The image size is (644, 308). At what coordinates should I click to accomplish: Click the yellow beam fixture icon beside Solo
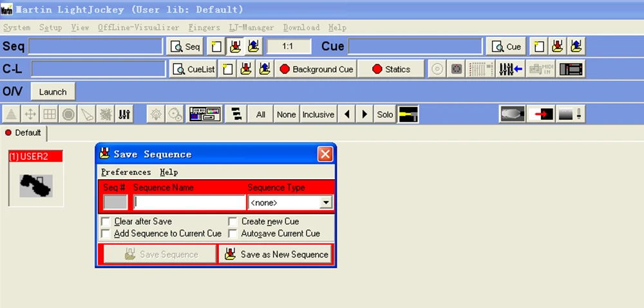tap(408, 114)
